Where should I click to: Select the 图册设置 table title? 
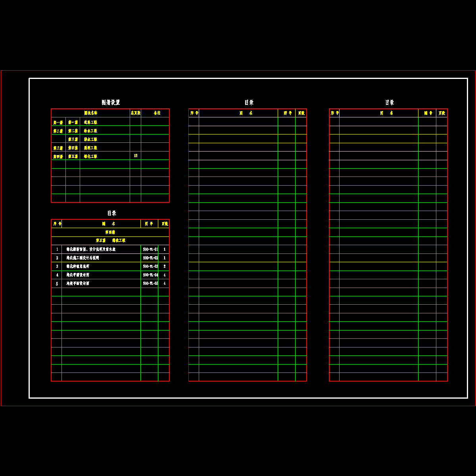tap(111, 103)
